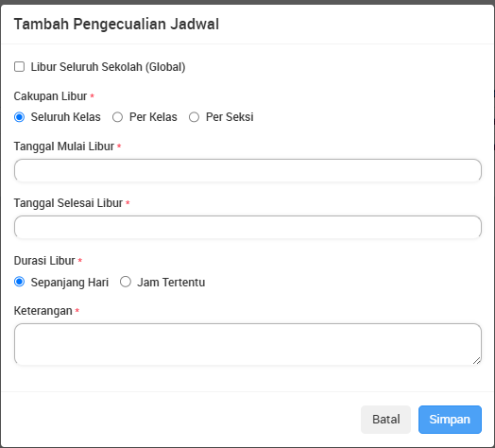Click the Tanggal Mulai Libur field label
This screenshot has height=448, width=495.
coord(64,146)
